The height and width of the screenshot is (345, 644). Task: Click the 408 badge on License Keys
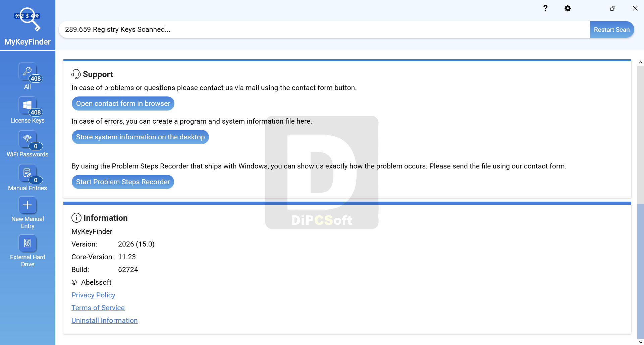point(36,113)
